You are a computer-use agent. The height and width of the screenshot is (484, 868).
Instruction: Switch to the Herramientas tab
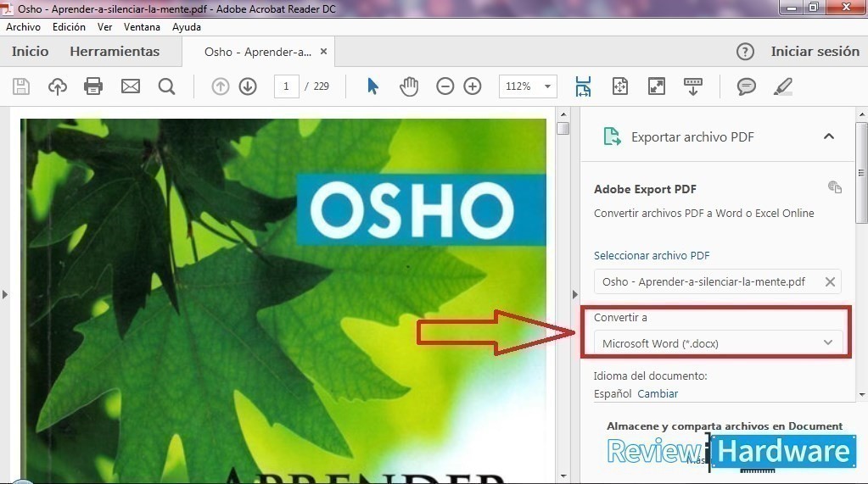click(115, 52)
